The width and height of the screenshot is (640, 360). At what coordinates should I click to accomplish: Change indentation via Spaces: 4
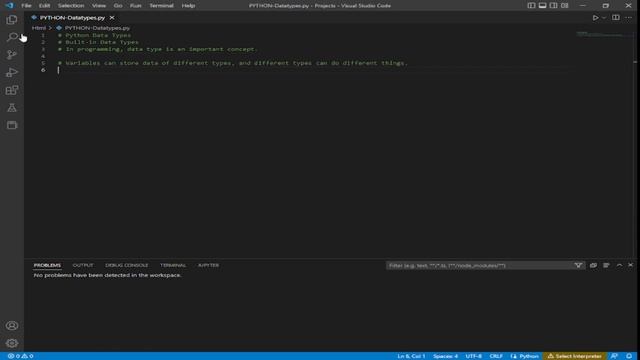click(x=445, y=356)
